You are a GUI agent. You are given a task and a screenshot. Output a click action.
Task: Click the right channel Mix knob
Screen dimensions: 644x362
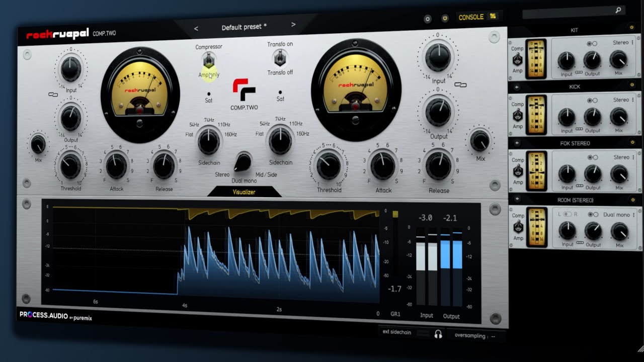pos(480,141)
